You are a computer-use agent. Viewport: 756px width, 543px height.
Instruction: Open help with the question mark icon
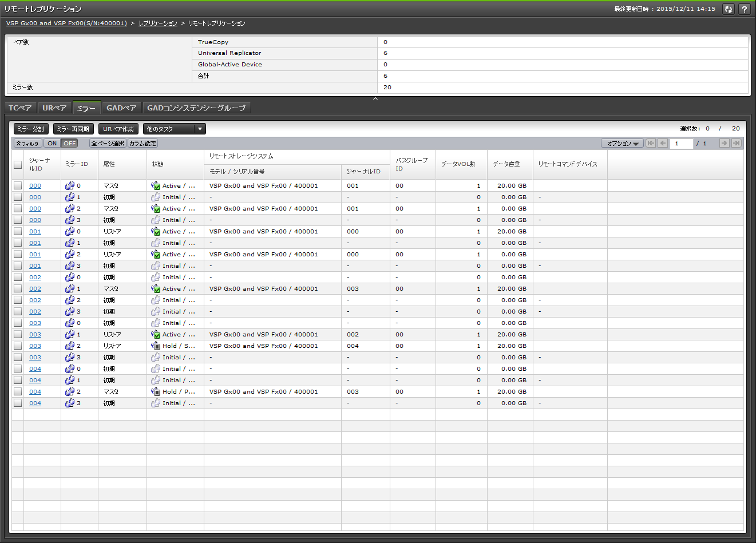click(x=744, y=9)
